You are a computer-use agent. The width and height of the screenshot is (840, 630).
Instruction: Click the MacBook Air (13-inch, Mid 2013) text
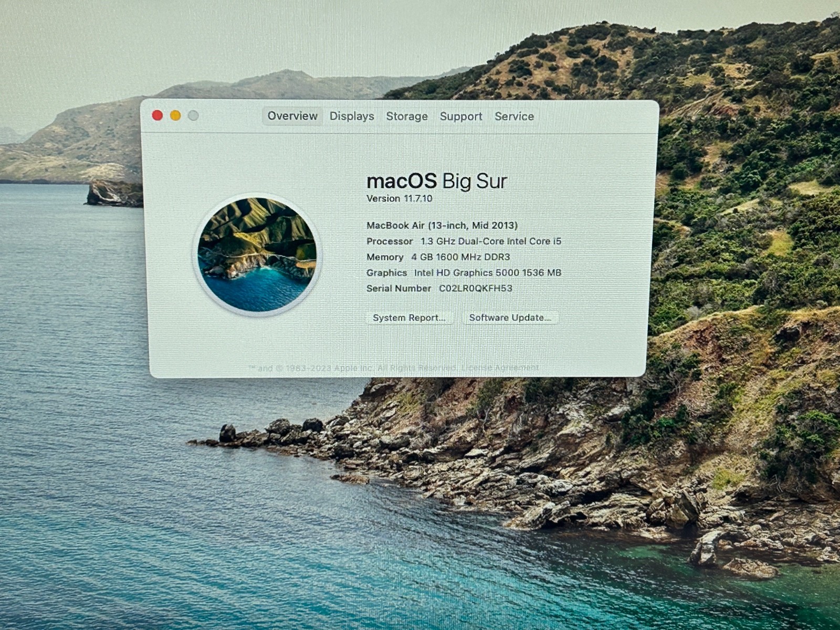(x=442, y=225)
